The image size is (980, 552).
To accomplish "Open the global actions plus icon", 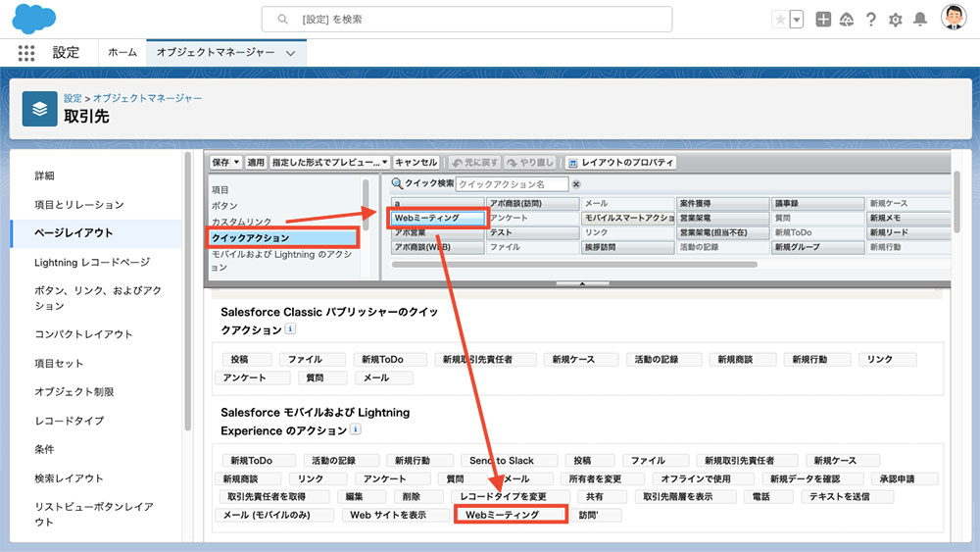I will [x=823, y=20].
